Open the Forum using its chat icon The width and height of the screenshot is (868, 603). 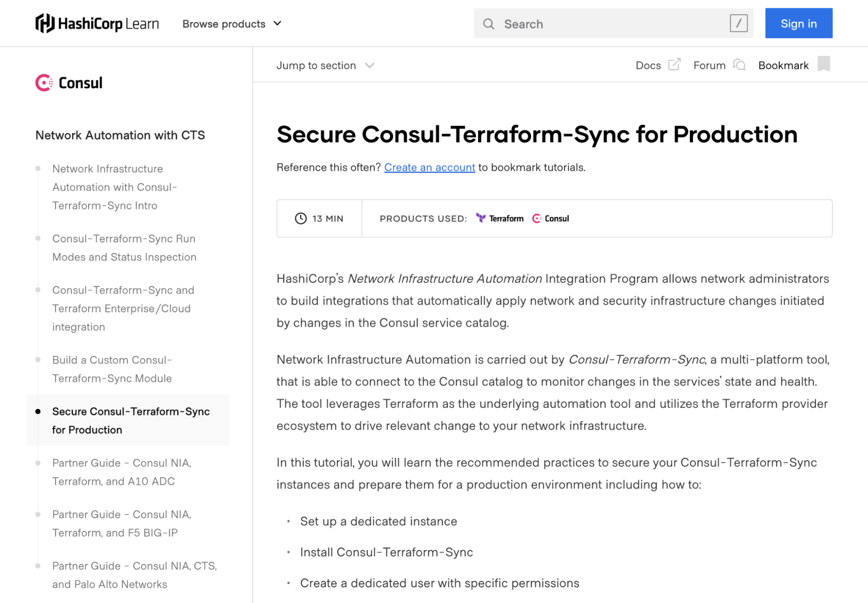(739, 65)
